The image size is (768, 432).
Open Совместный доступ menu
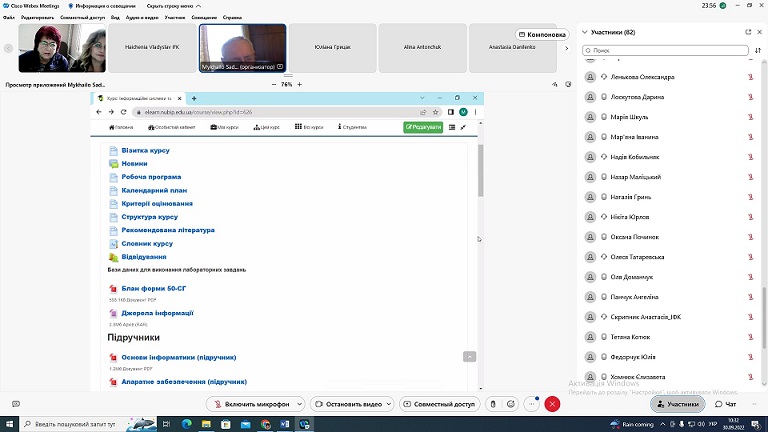tap(82, 18)
